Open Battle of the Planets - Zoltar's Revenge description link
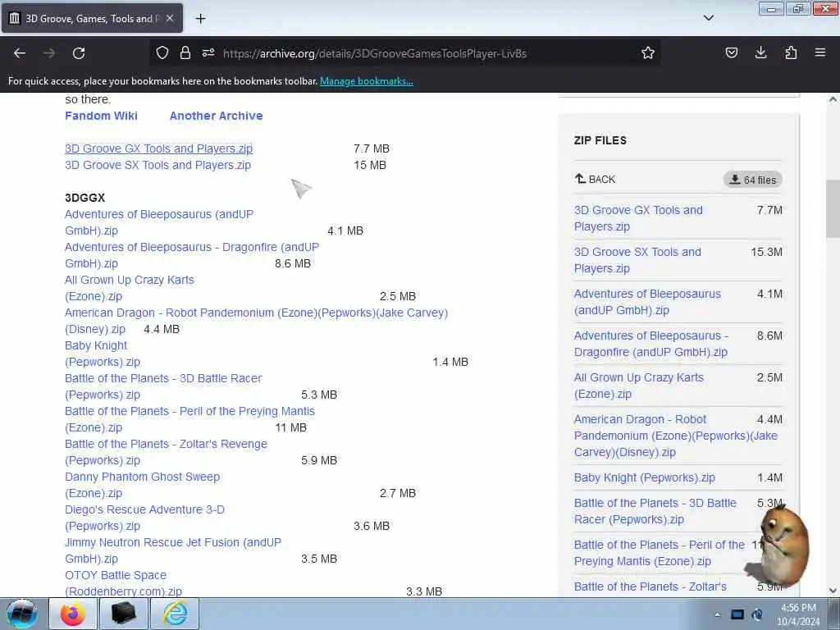This screenshot has height=630, width=840. [166, 452]
